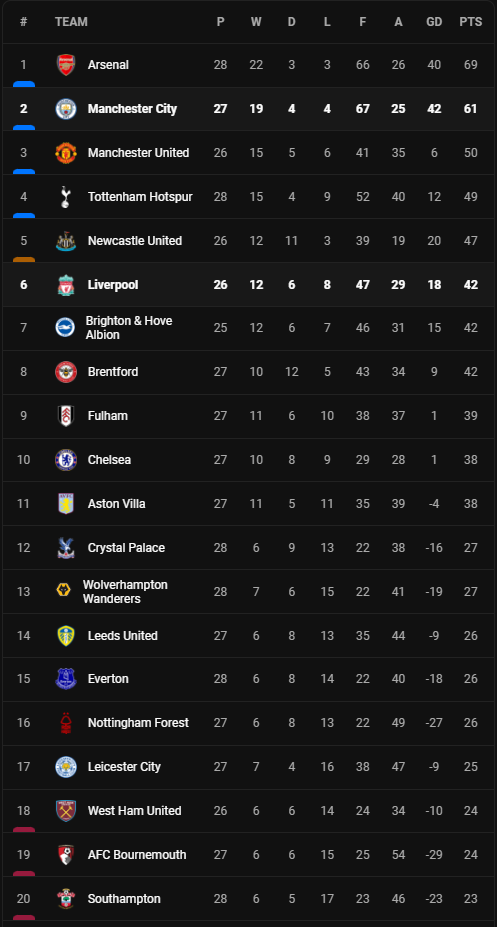
Task: Click the Newcastle United club crest
Action: coord(66,241)
